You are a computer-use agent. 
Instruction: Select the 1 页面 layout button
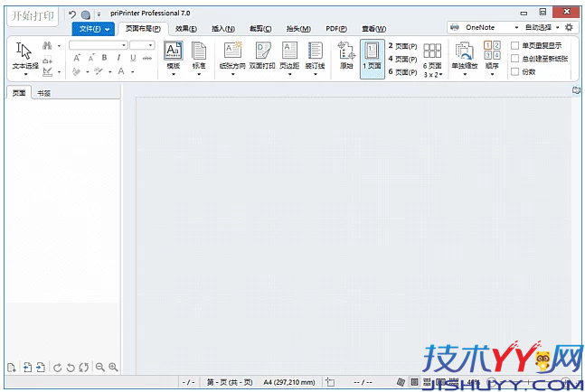tap(372, 59)
